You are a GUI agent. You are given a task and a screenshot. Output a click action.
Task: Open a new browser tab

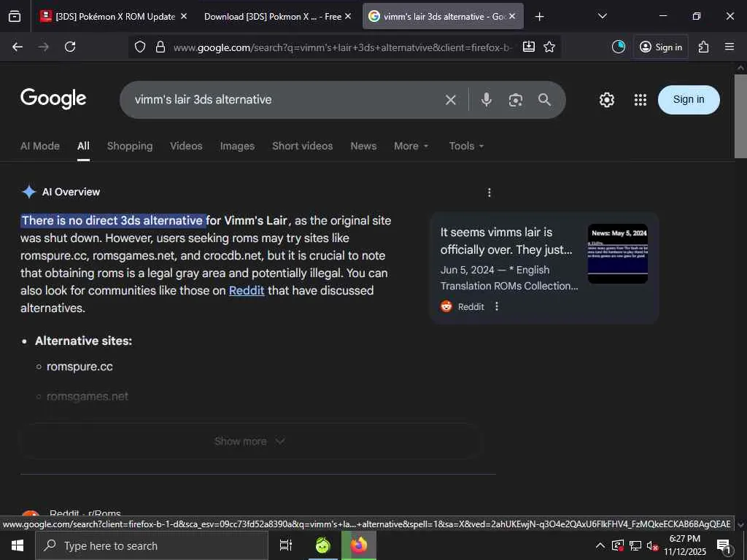539,17
